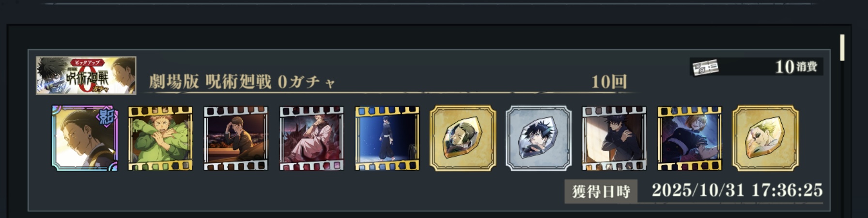The height and width of the screenshot is (218, 868).
Task: Click the first gold-framed crystal fragment
Action: [x=463, y=138]
